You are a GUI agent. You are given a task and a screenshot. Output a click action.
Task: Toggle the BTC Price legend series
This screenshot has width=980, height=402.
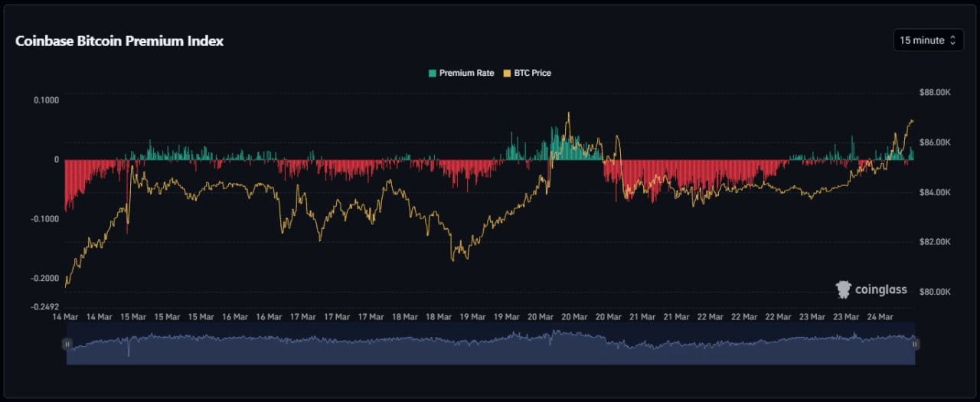click(527, 74)
